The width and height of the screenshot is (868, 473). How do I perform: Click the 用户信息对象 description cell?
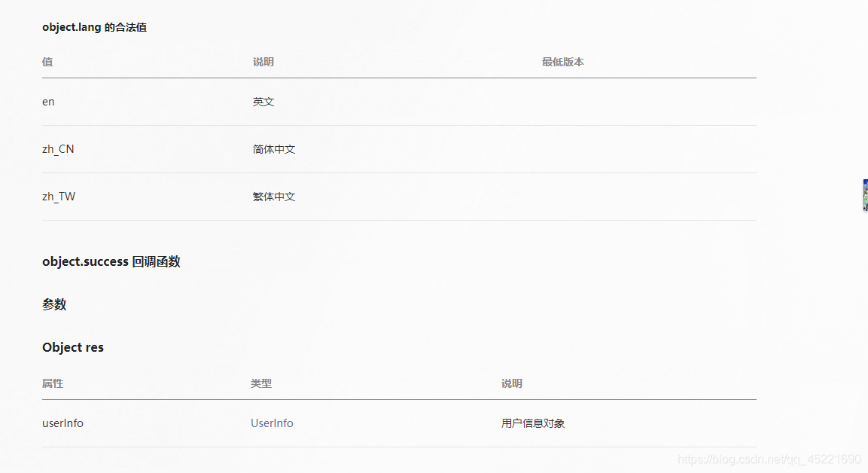pyautogui.click(x=532, y=423)
